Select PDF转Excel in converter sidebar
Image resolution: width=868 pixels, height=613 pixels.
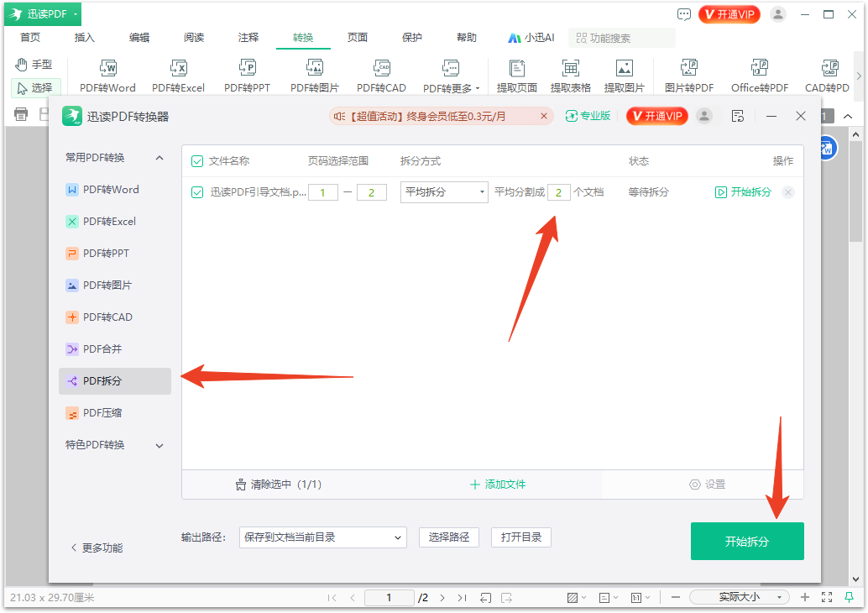[x=115, y=222]
